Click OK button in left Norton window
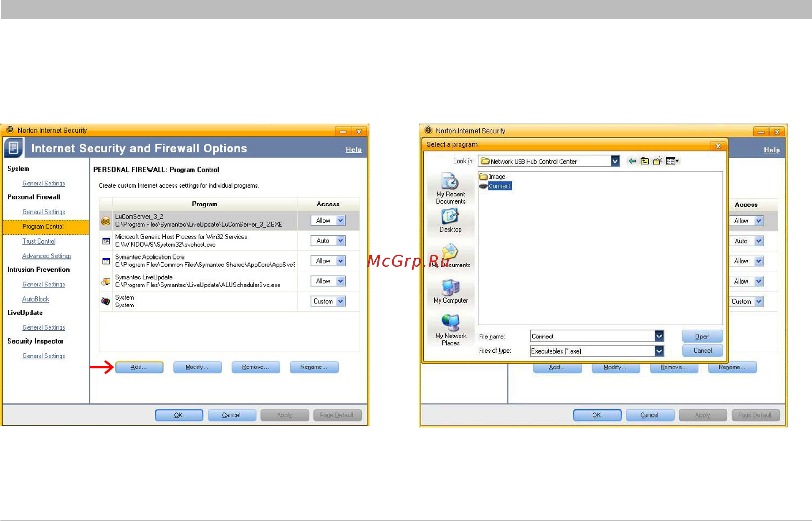The width and height of the screenshot is (812, 521). (179, 415)
